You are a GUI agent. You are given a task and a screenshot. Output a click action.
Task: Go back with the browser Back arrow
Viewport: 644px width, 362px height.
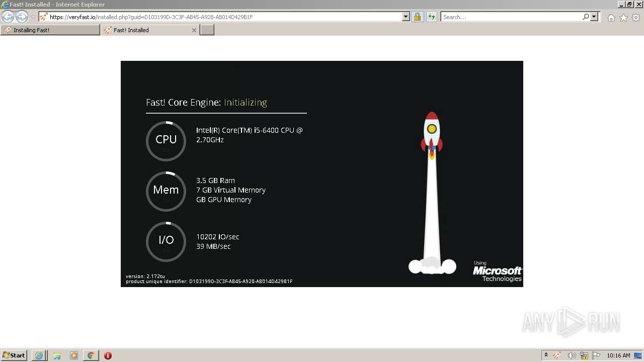8,17
